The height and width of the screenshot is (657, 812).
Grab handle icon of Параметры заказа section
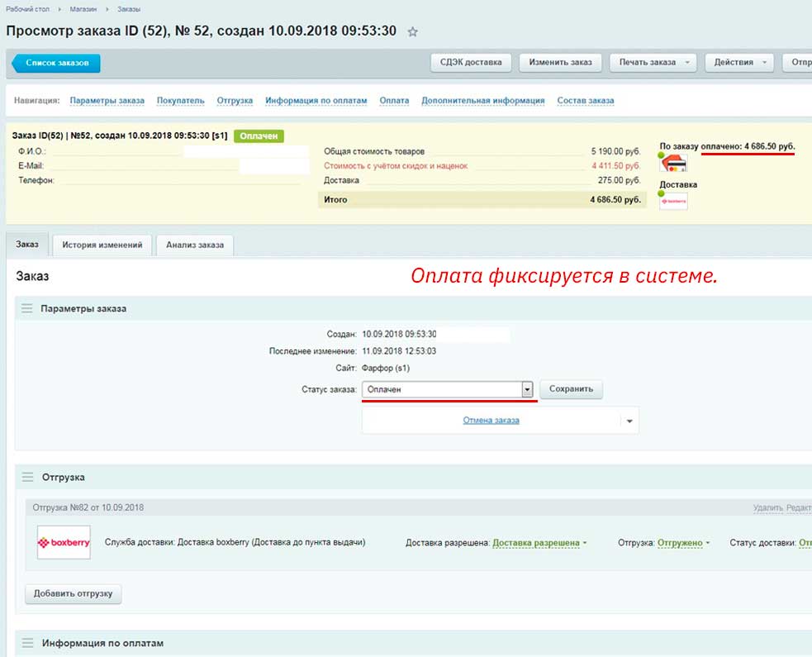coord(27,309)
